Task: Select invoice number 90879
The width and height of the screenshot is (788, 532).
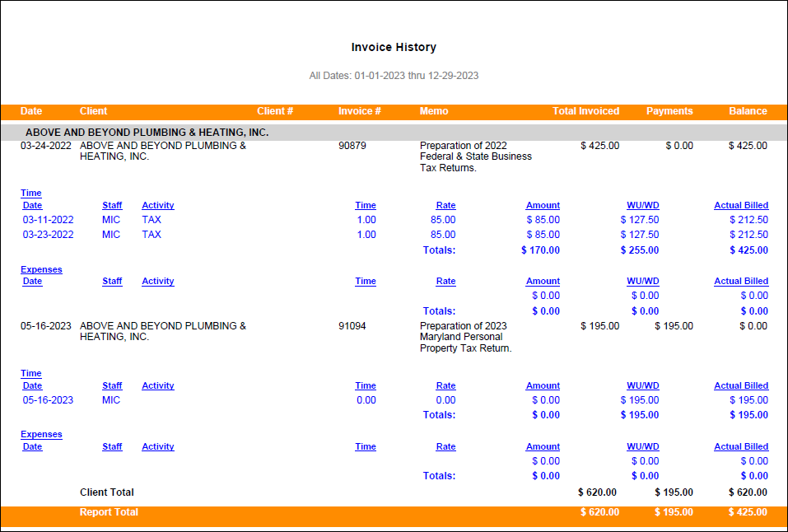Action: pyautogui.click(x=352, y=146)
